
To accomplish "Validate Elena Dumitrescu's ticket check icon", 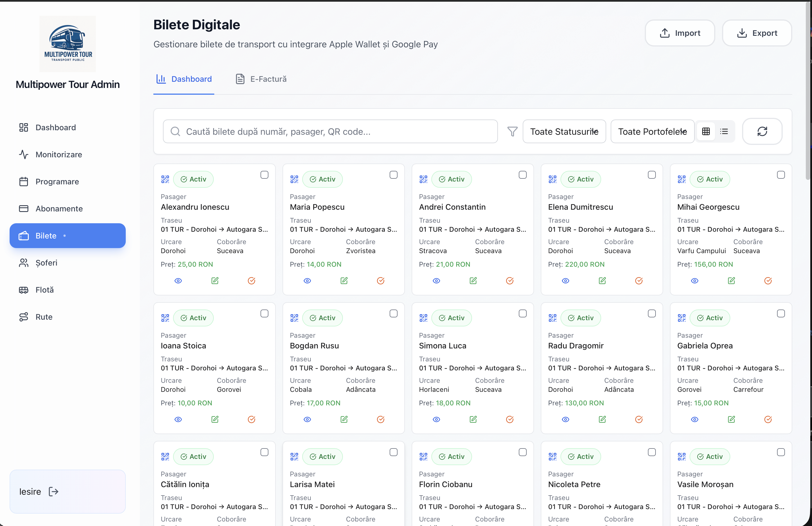I will point(639,281).
